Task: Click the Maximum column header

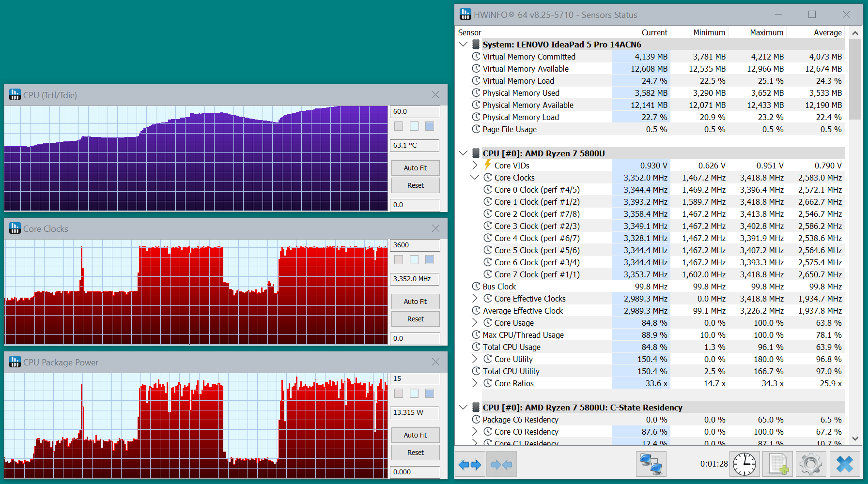Action: pos(757,32)
